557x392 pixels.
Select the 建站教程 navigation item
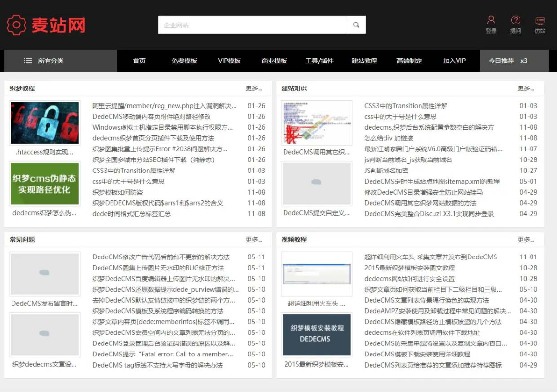[x=364, y=61]
